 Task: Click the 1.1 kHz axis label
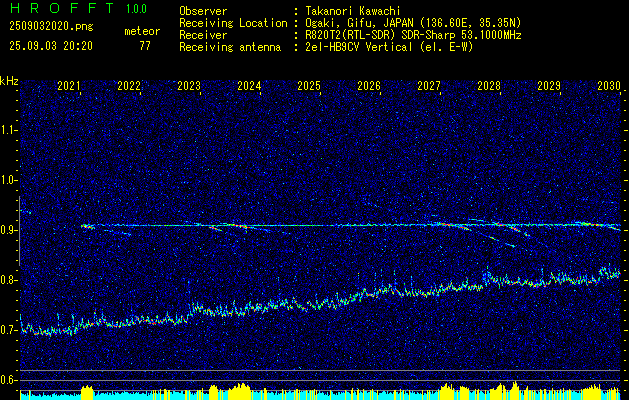tap(9, 130)
